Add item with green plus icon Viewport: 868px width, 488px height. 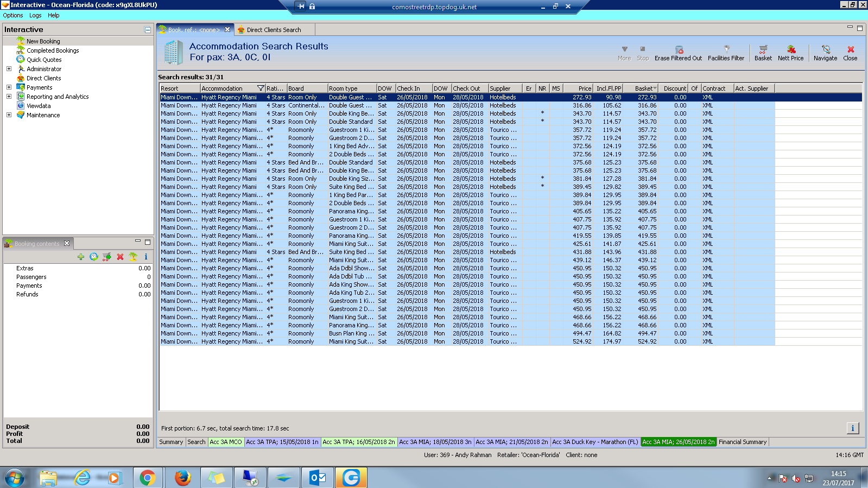coord(81,257)
